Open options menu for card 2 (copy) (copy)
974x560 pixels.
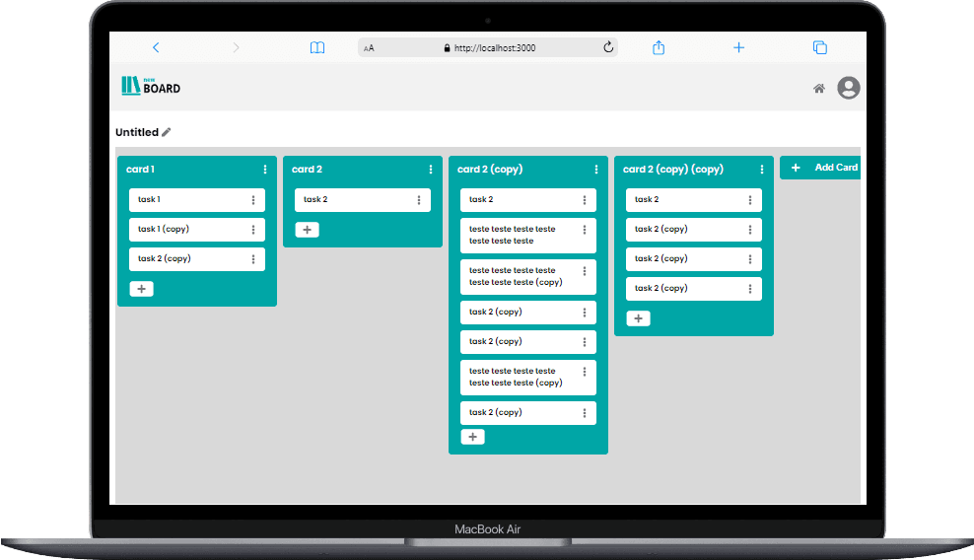tap(762, 169)
